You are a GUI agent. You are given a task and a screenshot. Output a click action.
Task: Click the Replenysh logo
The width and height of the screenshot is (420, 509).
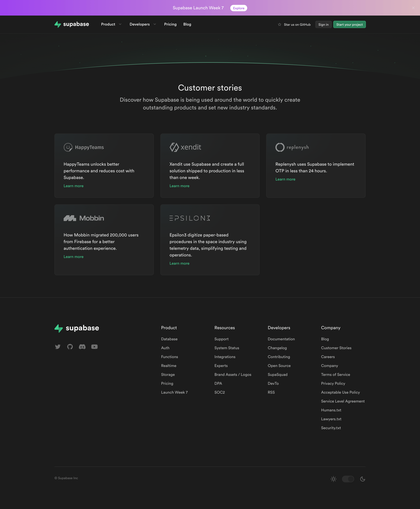pos(292,147)
